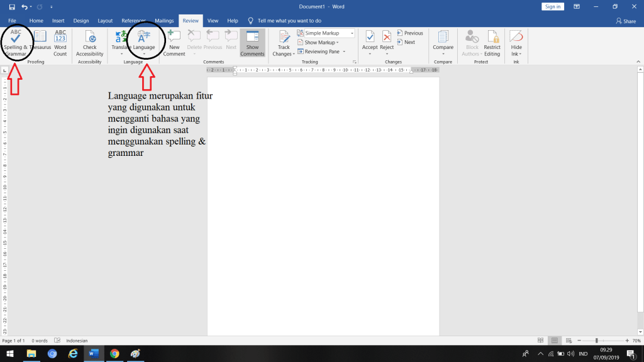
Task: Open the Show Markup dropdown
Action: click(x=318, y=42)
